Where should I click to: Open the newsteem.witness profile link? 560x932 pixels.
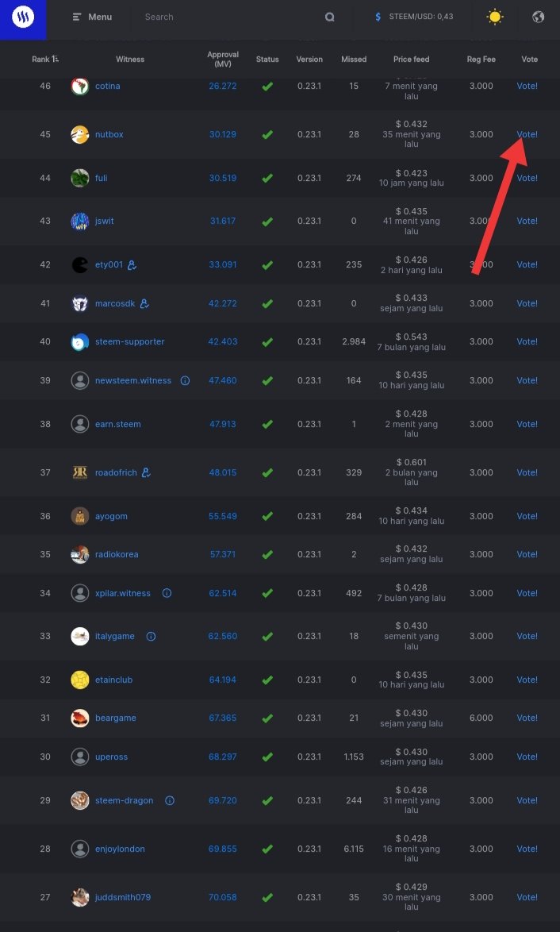pos(133,380)
